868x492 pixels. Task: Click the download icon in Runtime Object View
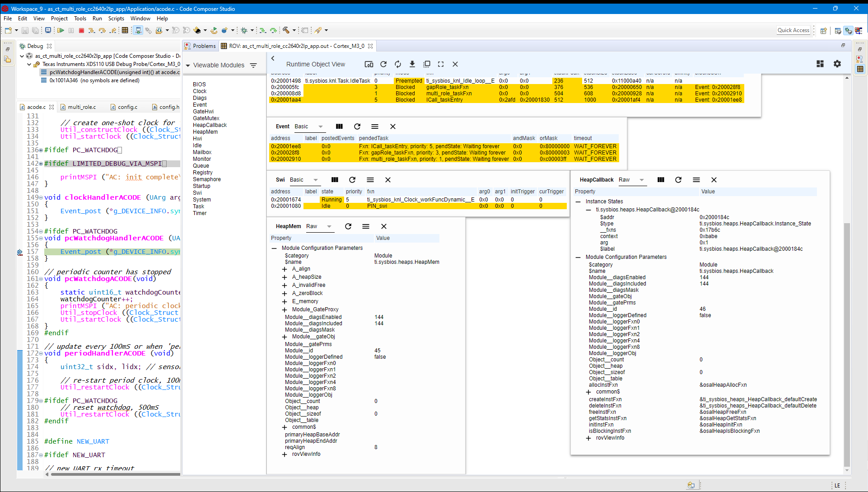(412, 64)
